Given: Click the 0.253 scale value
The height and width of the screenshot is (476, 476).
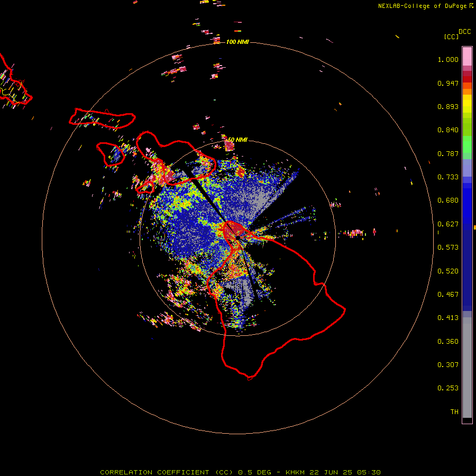Looking at the screenshot, I should point(448,388).
